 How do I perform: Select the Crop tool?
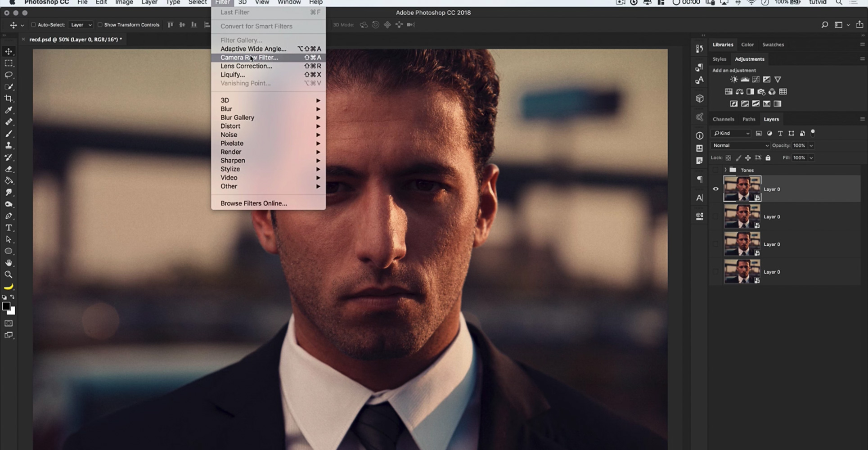9,99
